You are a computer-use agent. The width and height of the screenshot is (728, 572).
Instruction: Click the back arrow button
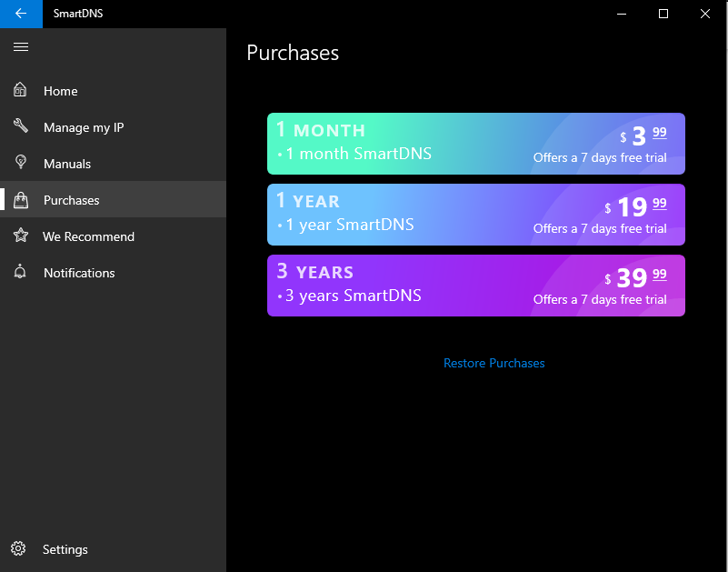point(21,14)
